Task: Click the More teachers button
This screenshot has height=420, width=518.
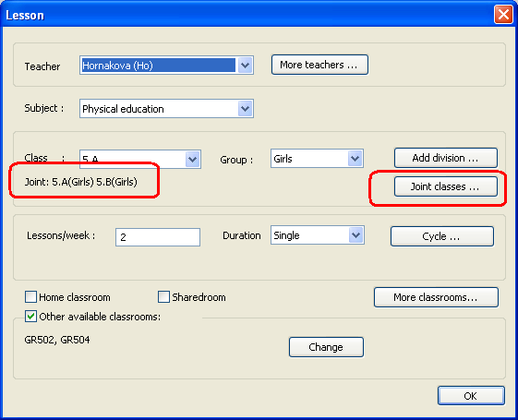Action: pos(319,65)
